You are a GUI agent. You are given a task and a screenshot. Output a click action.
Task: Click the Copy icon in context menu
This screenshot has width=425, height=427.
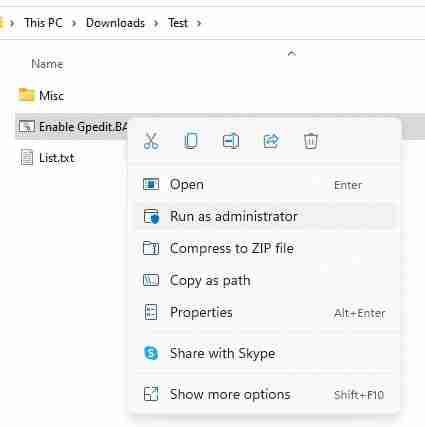pyautogui.click(x=191, y=141)
